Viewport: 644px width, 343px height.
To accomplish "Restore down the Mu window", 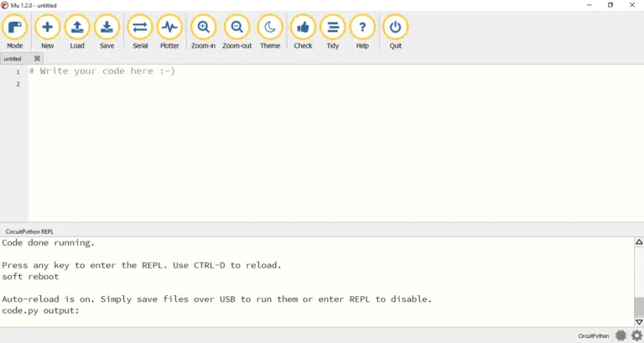I will tap(610, 5).
